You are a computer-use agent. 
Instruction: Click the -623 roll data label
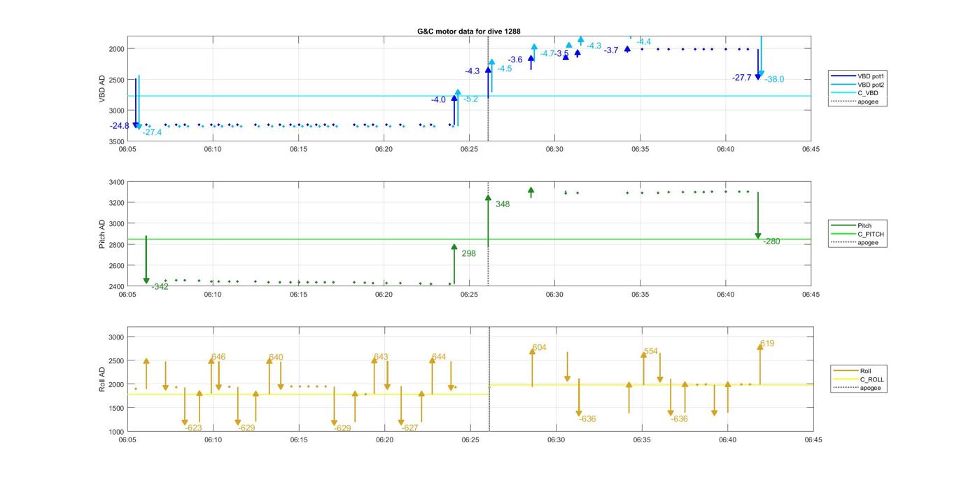click(x=193, y=428)
